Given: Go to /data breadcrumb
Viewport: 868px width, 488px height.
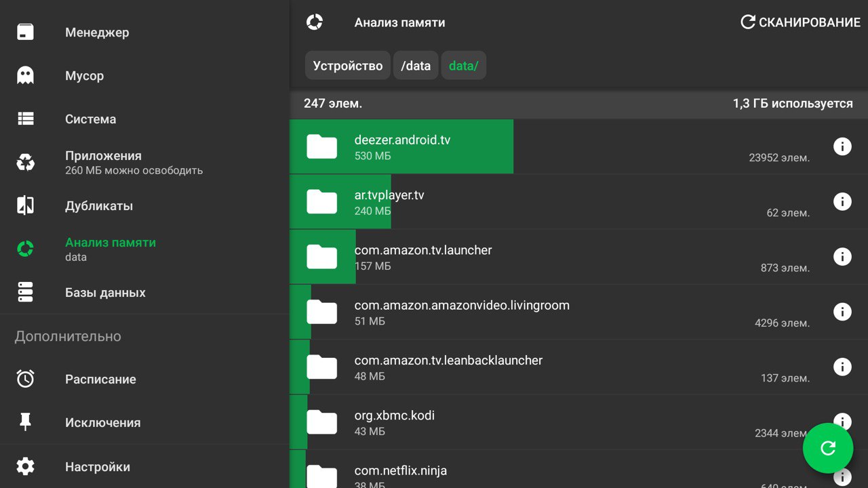Looking at the screenshot, I should point(416,66).
